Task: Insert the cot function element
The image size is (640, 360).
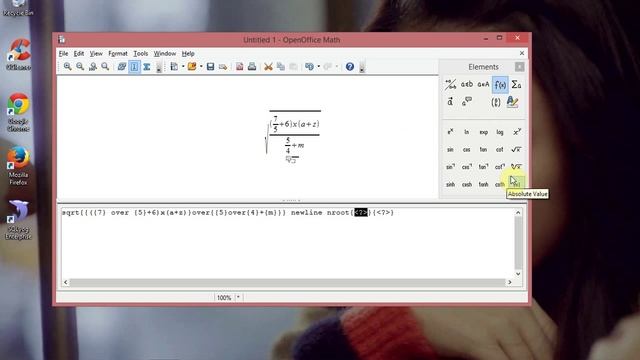Action: coord(500,149)
